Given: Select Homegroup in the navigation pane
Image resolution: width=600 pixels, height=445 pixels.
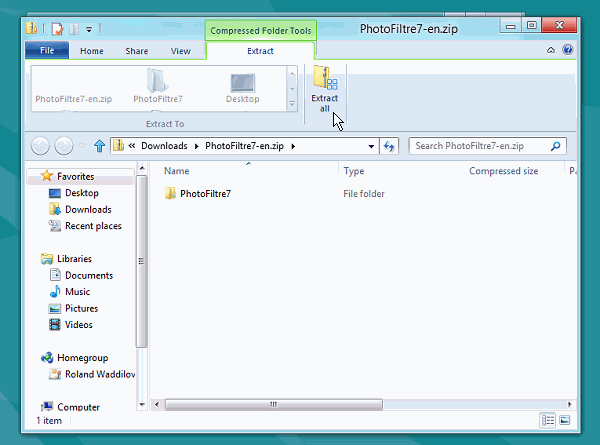Looking at the screenshot, I should pos(82,358).
